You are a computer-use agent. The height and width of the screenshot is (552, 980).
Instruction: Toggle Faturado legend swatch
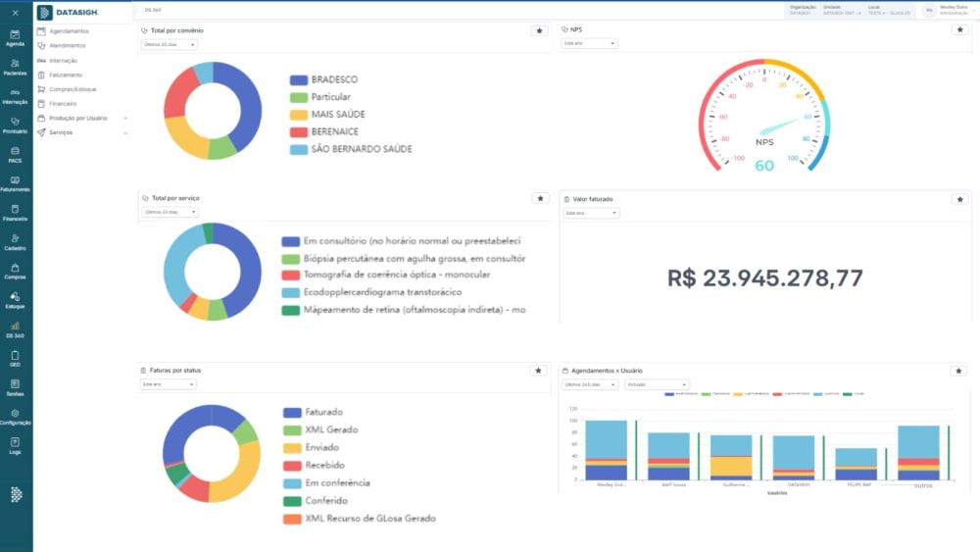tap(292, 413)
